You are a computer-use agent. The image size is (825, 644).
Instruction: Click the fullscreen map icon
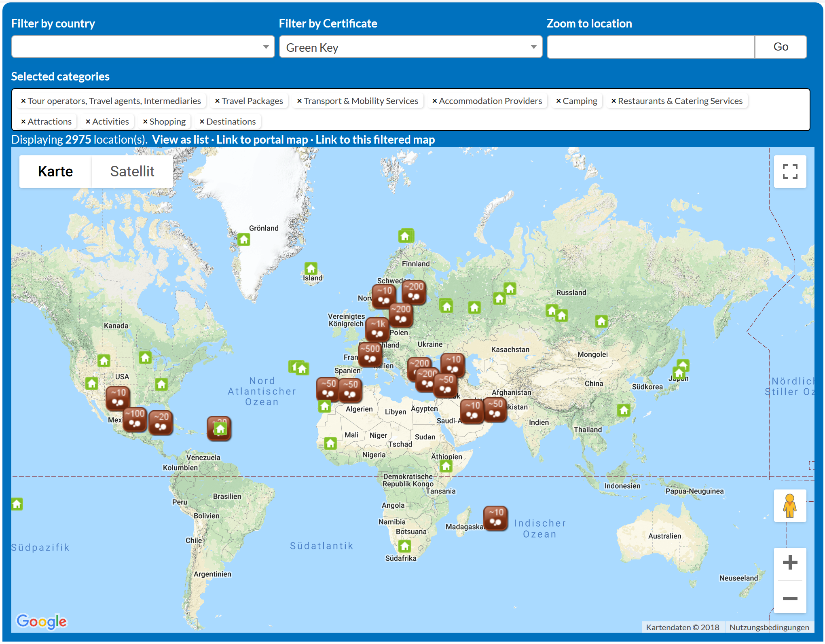pyautogui.click(x=789, y=172)
